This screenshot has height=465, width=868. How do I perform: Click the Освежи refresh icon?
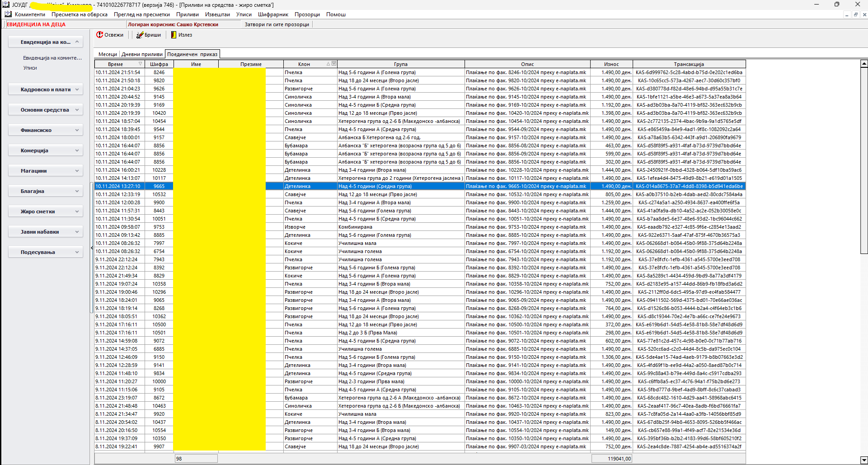click(x=99, y=35)
